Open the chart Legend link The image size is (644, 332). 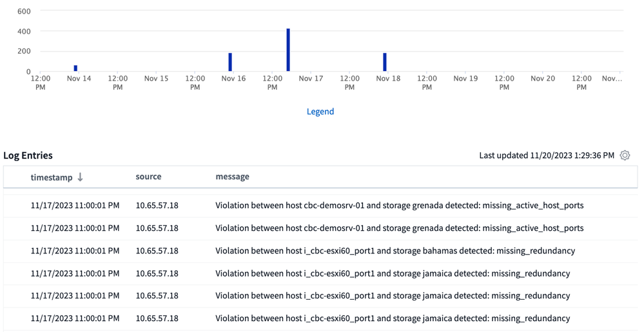coord(320,112)
